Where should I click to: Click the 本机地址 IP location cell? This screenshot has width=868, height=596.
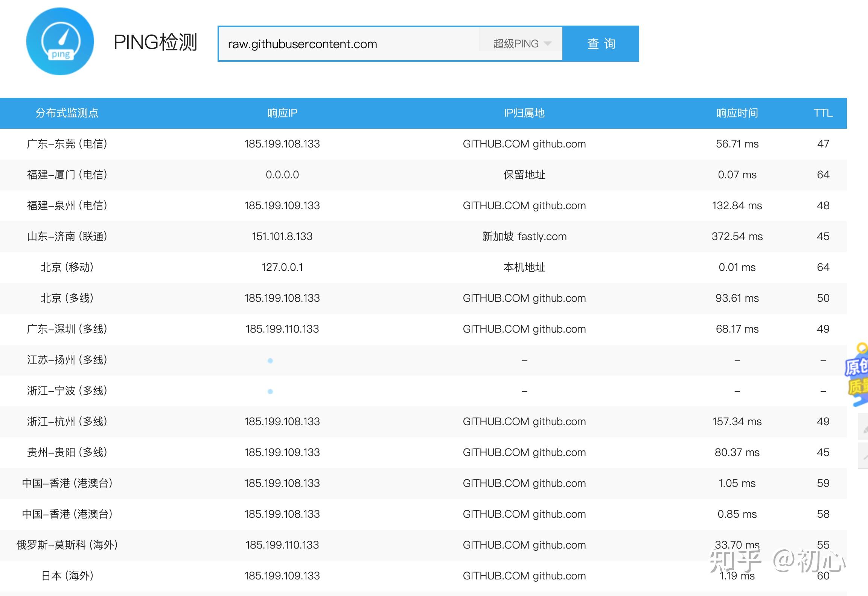coord(524,267)
